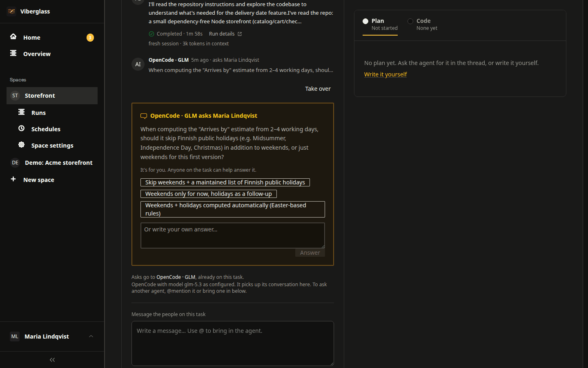Select the Demo: Acme storefront space
588x368 pixels.
pos(52,163)
